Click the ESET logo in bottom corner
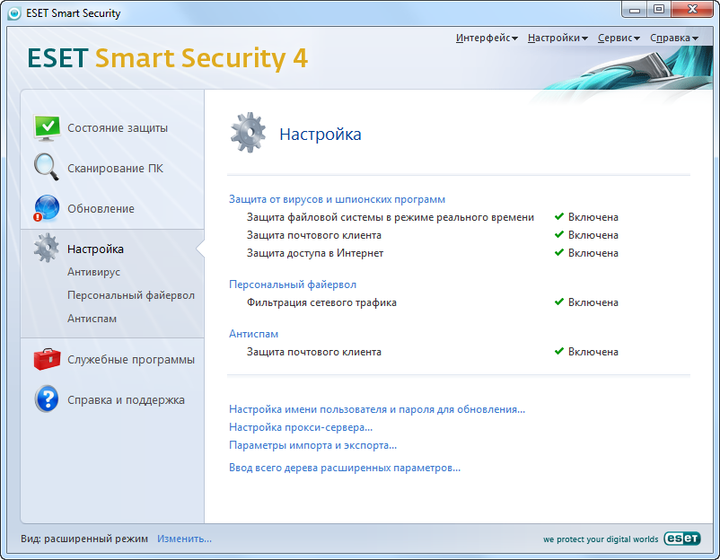Screen dimensions: 720x560 pos(682,538)
